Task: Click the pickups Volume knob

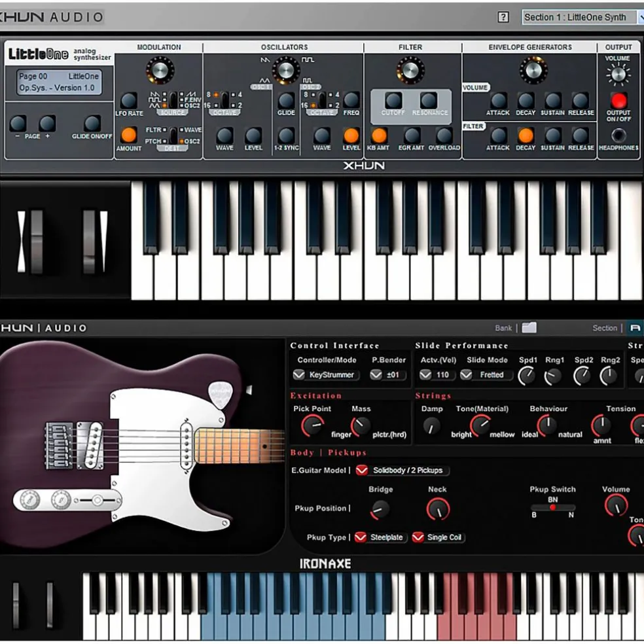Action: (616, 505)
